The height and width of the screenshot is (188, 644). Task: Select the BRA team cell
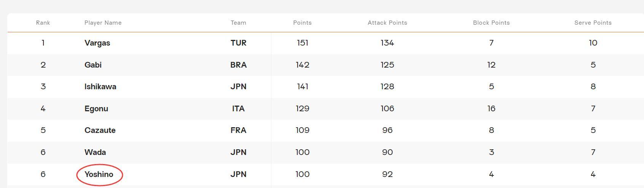pos(238,65)
